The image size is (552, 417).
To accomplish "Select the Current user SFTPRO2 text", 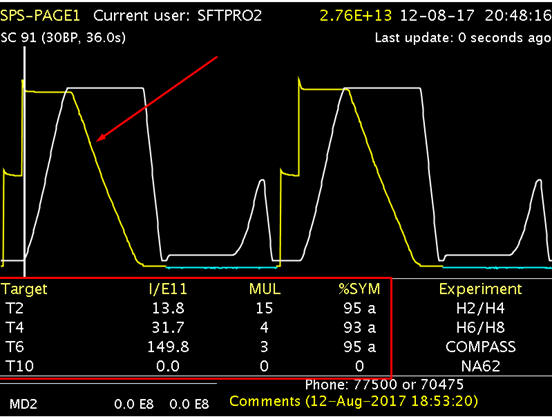I will pos(177,16).
